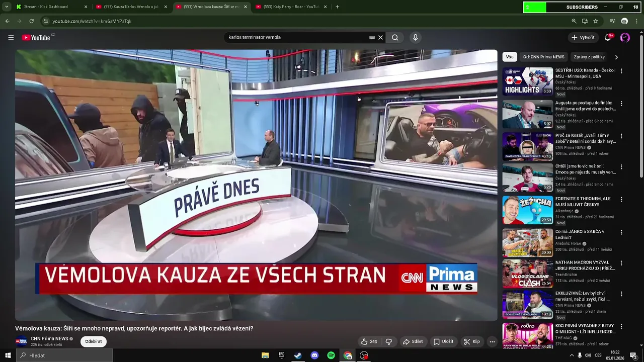Switch to the Kauza Karlos Vémola tab

coord(132,7)
